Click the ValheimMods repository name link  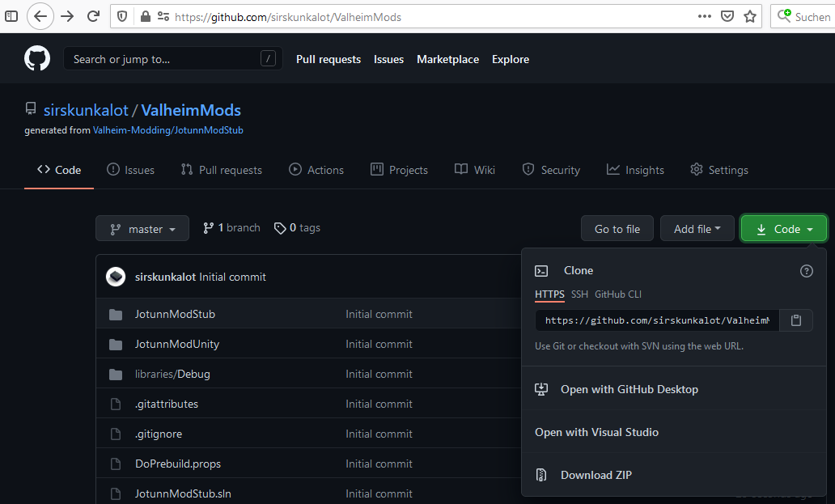click(x=191, y=110)
